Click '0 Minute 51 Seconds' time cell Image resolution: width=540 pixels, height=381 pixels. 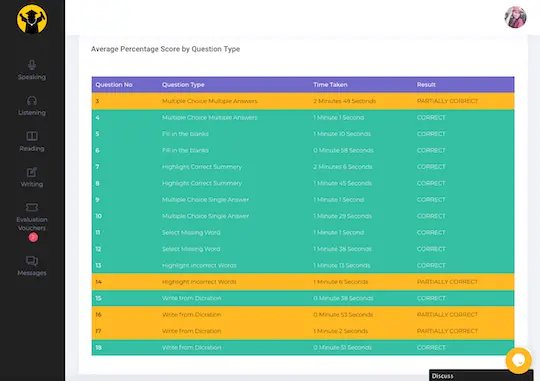coord(342,348)
